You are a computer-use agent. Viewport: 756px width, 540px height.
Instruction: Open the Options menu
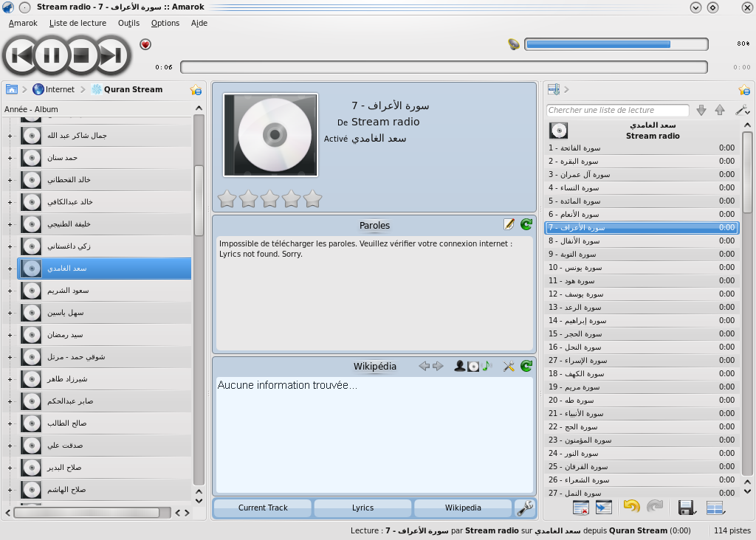165,23
